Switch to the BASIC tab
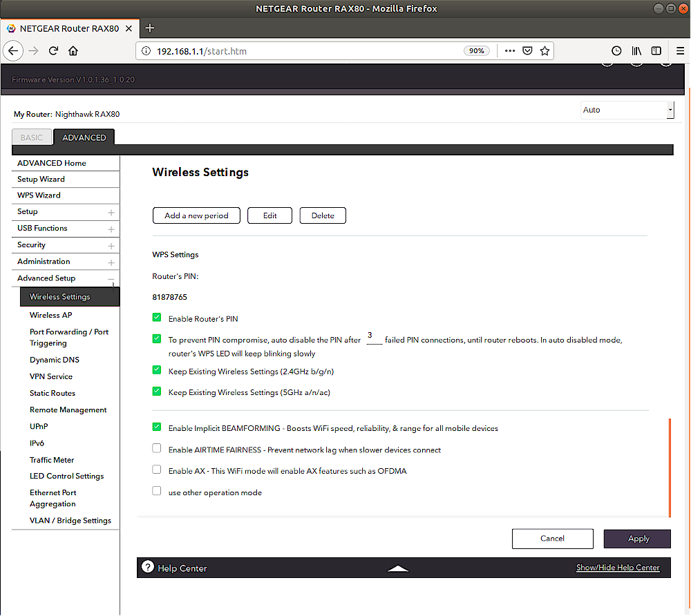Screen dimensions: 691x616 pos(32,137)
